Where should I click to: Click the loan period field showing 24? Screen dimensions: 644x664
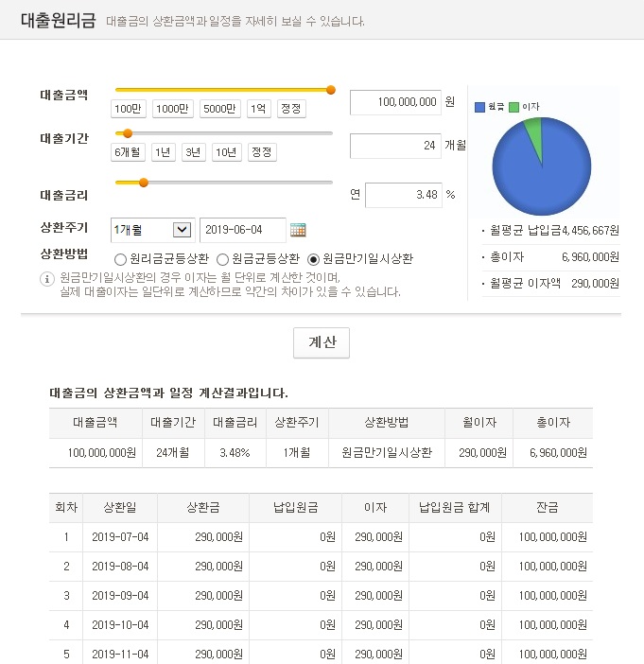(x=395, y=146)
